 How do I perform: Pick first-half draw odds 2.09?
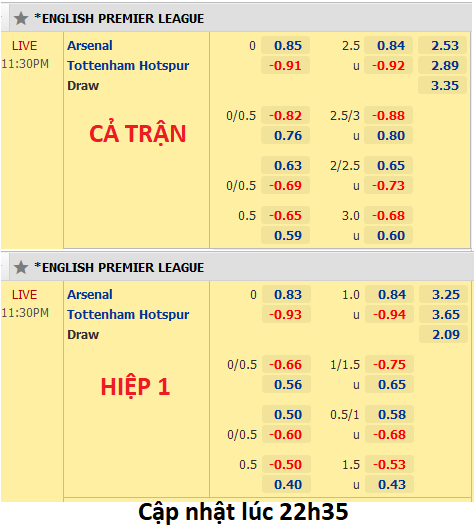click(x=443, y=334)
